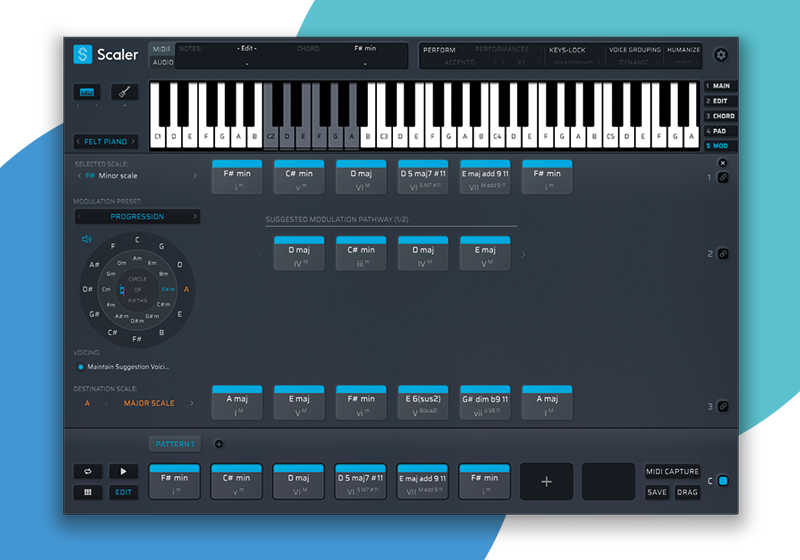Choose A on the circle of fifths
800x560 pixels.
point(186,289)
